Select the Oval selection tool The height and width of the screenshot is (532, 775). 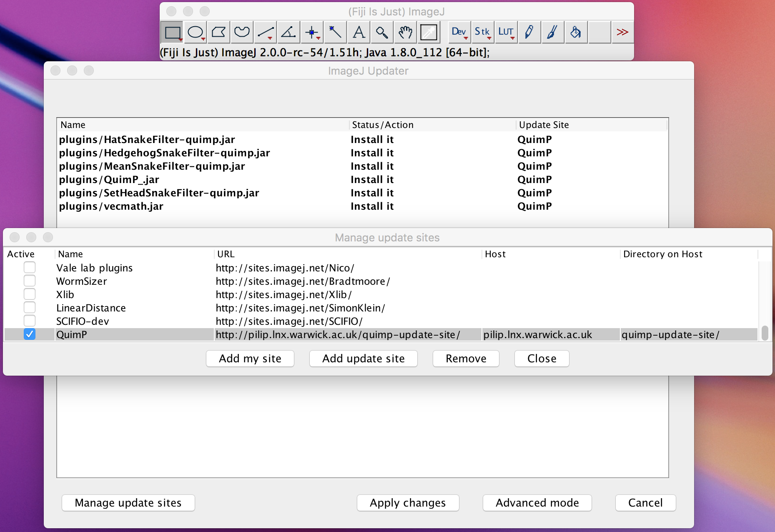tap(195, 32)
